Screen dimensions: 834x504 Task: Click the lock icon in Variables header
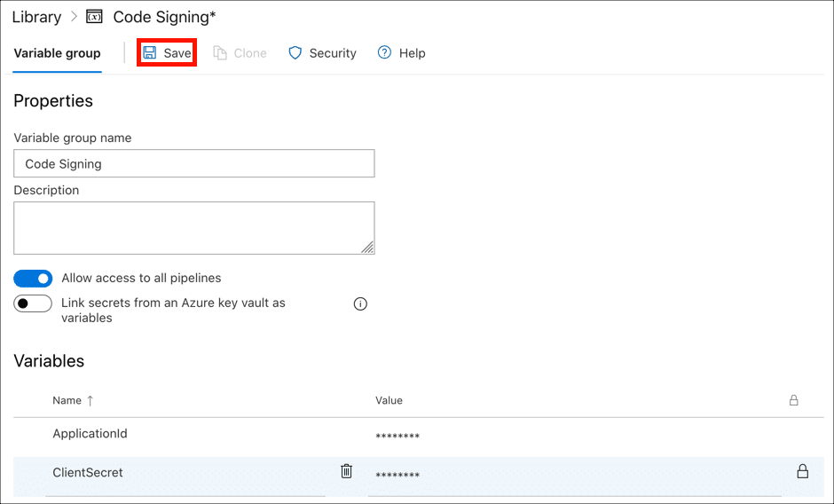coord(793,400)
